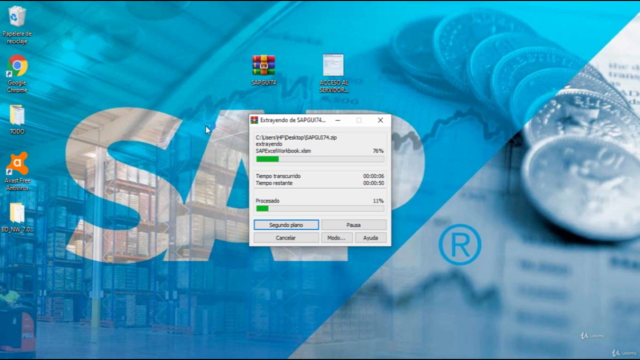This screenshot has width=640, height=360.
Task: Select the TODO folder on the desktop
Action: [x=17, y=120]
